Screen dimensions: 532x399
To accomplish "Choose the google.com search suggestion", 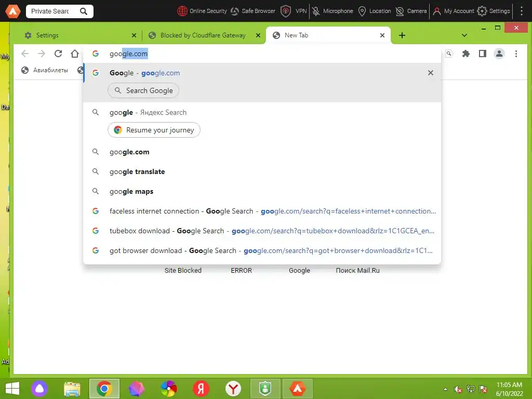I will 262,152.
